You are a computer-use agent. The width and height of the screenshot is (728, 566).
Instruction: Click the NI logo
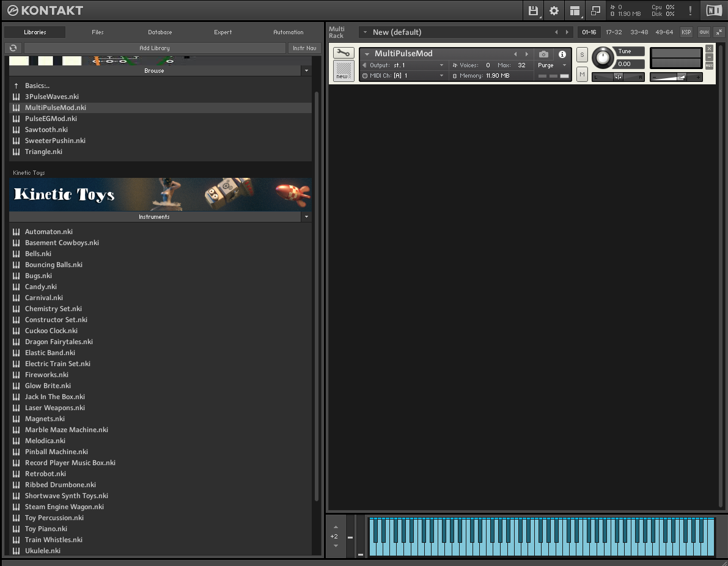[x=714, y=10]
